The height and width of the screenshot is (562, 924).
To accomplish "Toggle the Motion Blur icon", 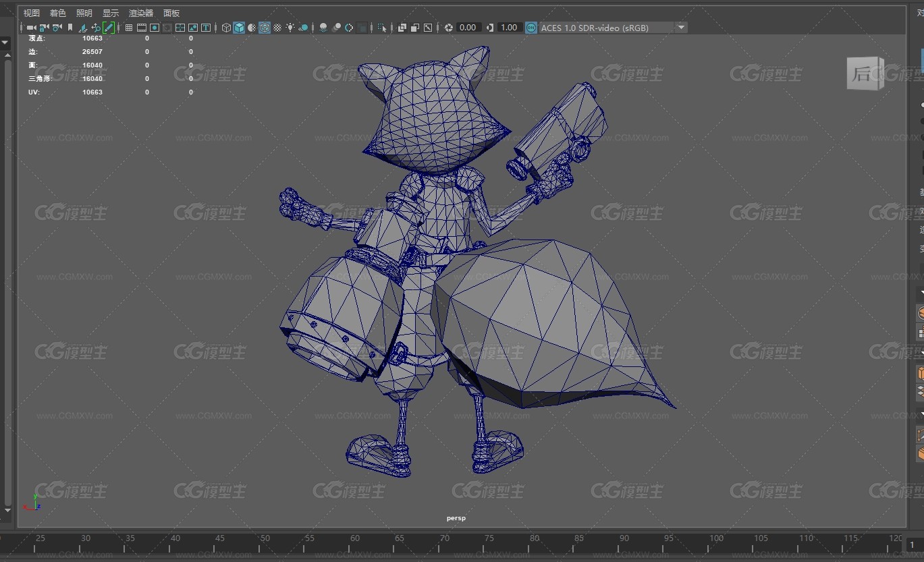I will pos(336,28).
